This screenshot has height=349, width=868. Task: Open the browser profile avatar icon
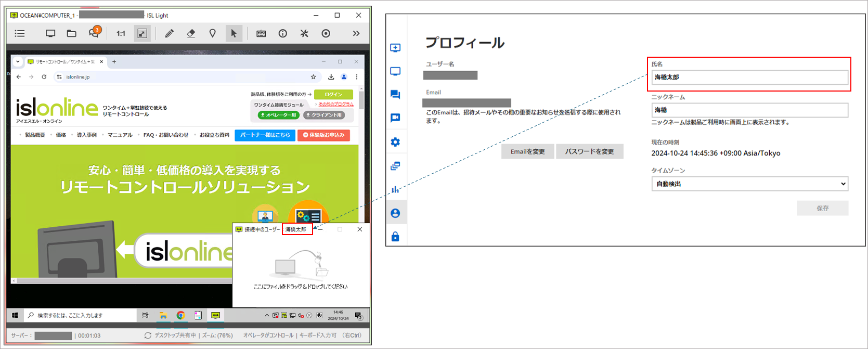coord(344,77)
